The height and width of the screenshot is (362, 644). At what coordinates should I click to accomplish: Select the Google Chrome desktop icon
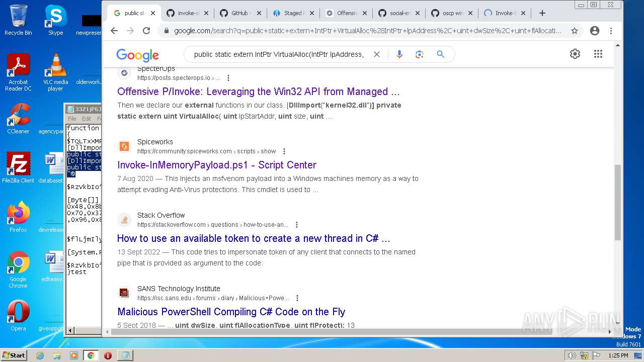[18, 269]
